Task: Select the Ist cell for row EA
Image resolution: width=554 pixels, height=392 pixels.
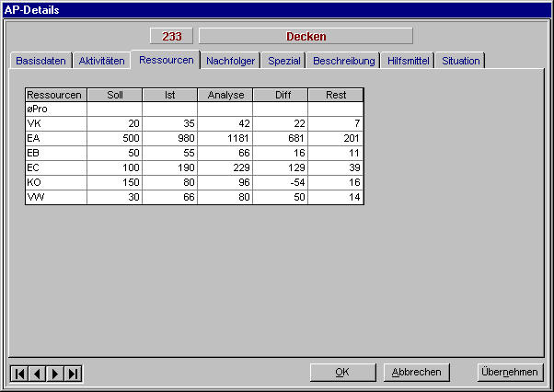Action: (169, 138)
